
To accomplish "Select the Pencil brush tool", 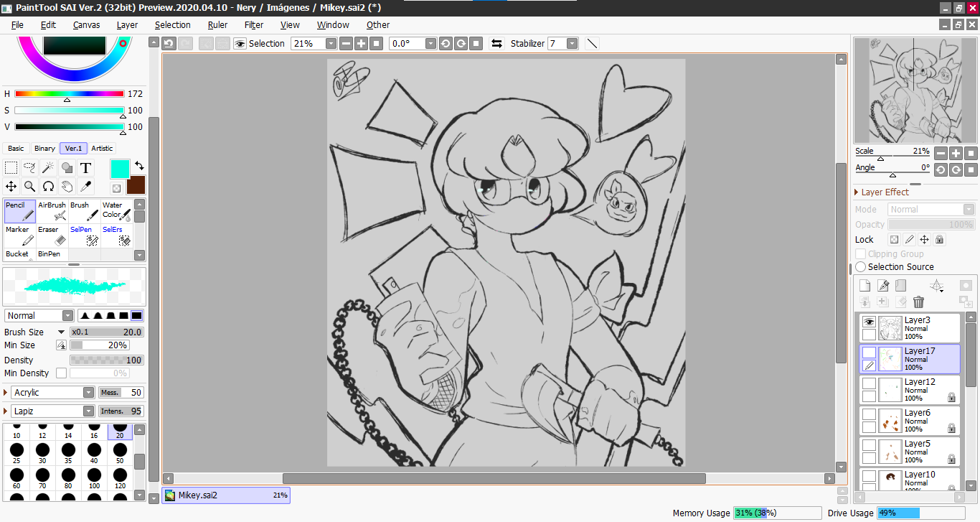I will click(x=20, y=211).
